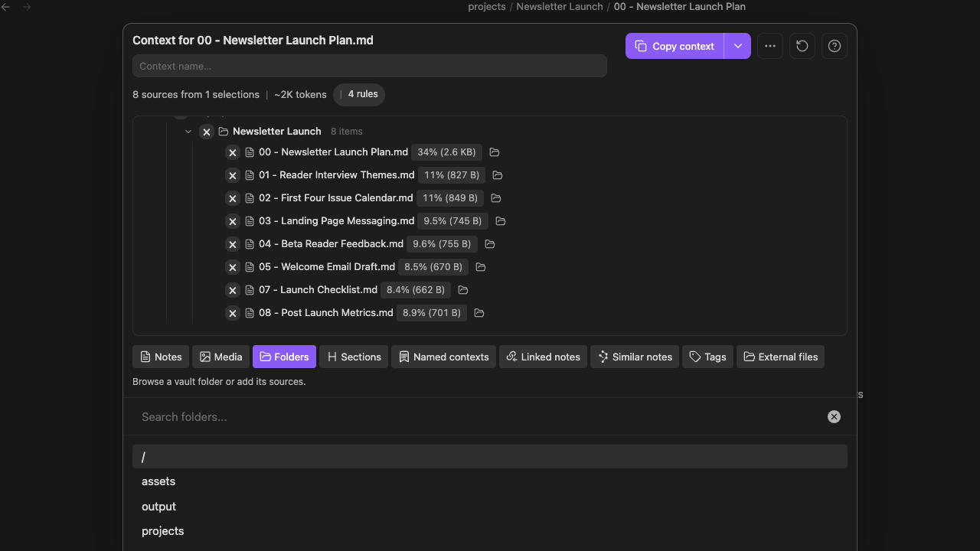Switch to the Media tab
This screenshot has width=980, height=551.
coord(220,357)
